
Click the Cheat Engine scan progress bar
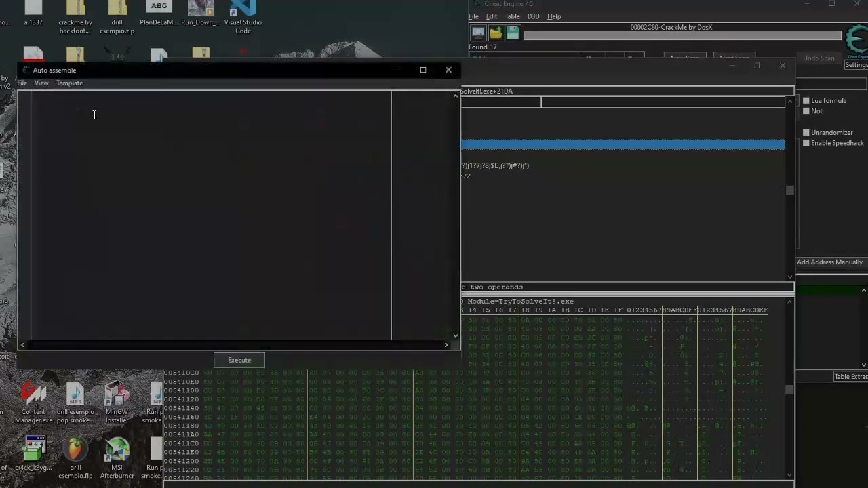click(683, 36)
